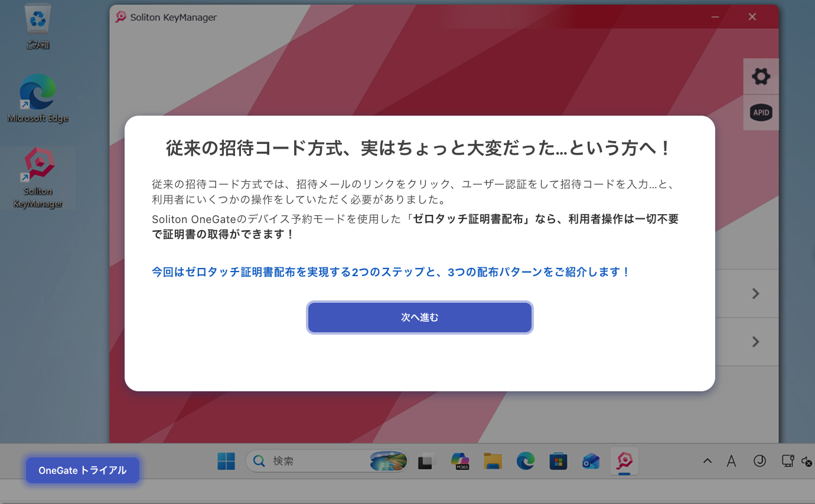Click the IME input mode 'A' indicator
The image size is (815, 504).
coord(731,461)
